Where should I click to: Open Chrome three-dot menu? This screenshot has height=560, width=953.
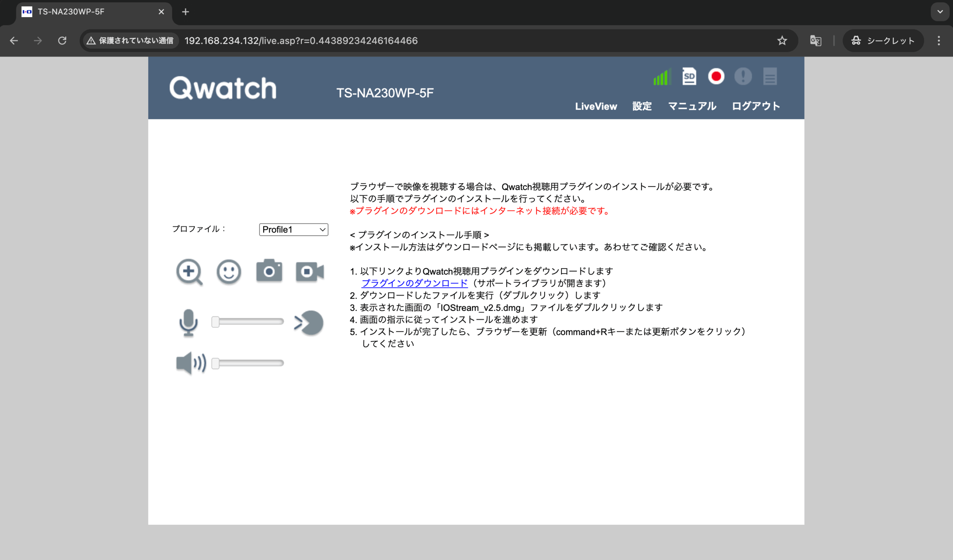[938, 41]
